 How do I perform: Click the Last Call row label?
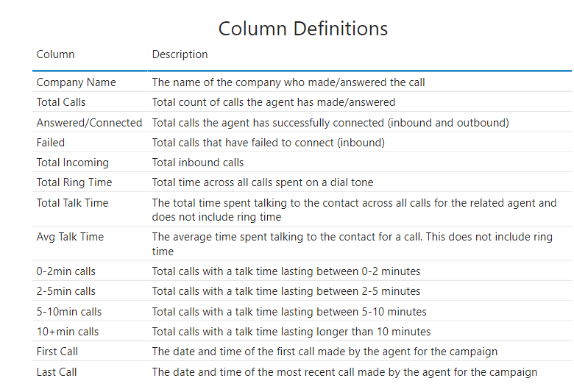coord(57,372)
